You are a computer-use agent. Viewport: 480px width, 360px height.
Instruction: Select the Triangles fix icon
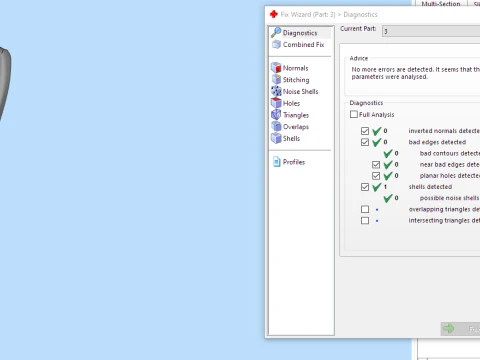tap(276, 115)
